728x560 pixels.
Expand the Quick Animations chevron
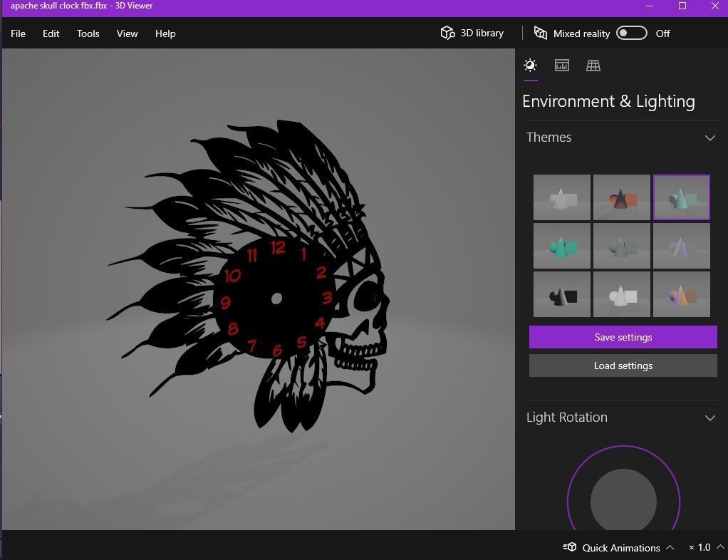pos(670,547)
